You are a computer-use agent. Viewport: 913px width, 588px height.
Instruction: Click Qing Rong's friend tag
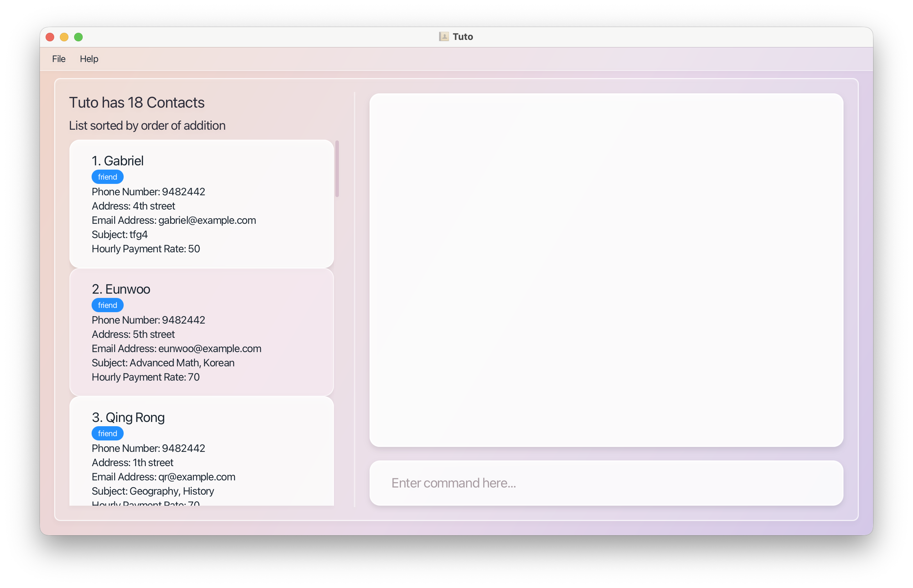pyautogui.click(x=107, y=433)
